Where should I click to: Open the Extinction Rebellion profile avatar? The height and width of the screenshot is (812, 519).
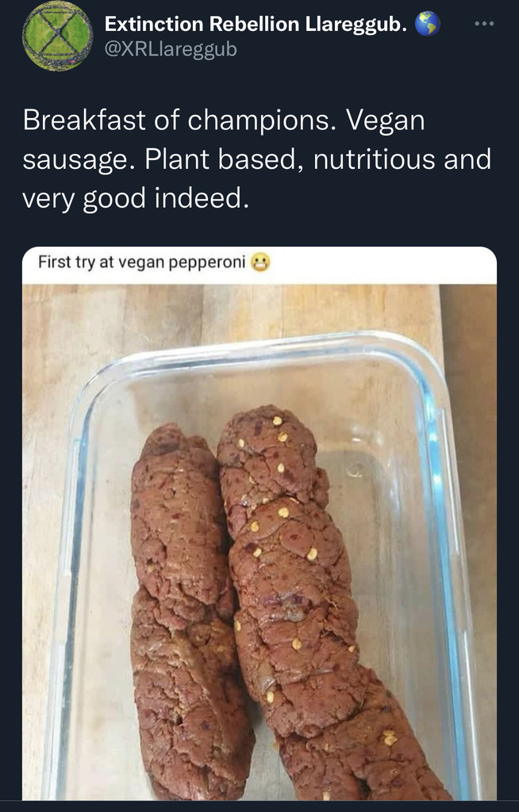pyautogui.click(x=58, y=36)
